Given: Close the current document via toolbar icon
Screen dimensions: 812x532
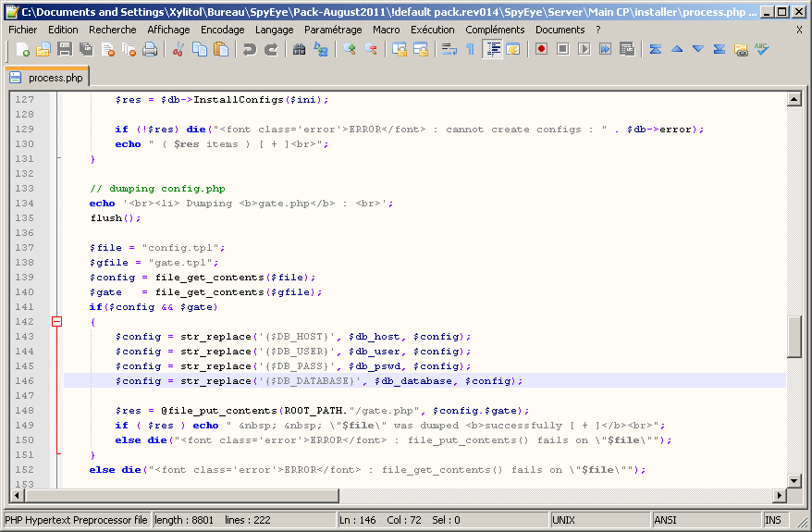Looking at the screenshot, I should [x=107, y=50].
